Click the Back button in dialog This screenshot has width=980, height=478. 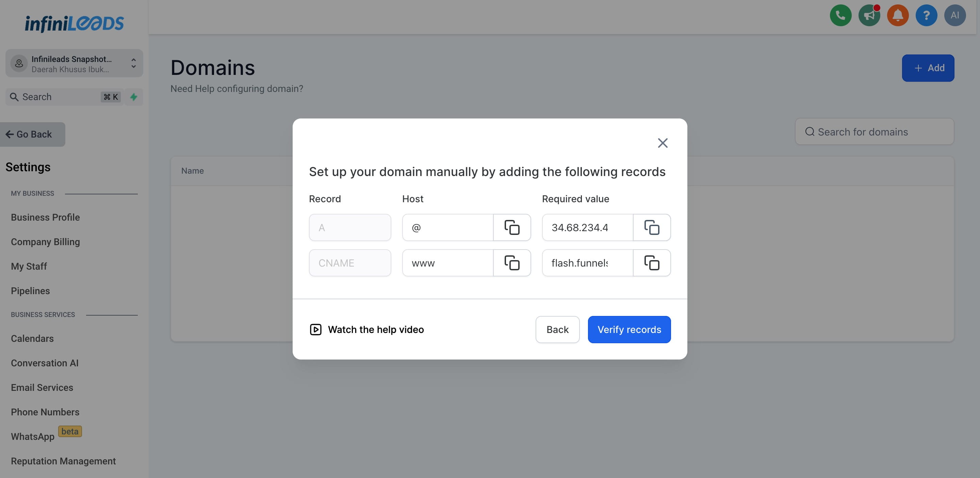point(557,330)
